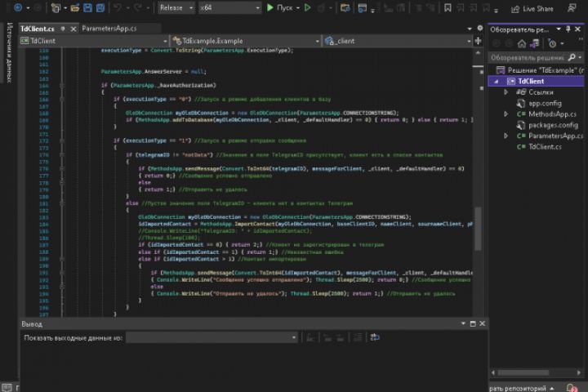588x392 pixels.
Task: Save the current file with floppy icon
Action: click(x=87, y=8)
